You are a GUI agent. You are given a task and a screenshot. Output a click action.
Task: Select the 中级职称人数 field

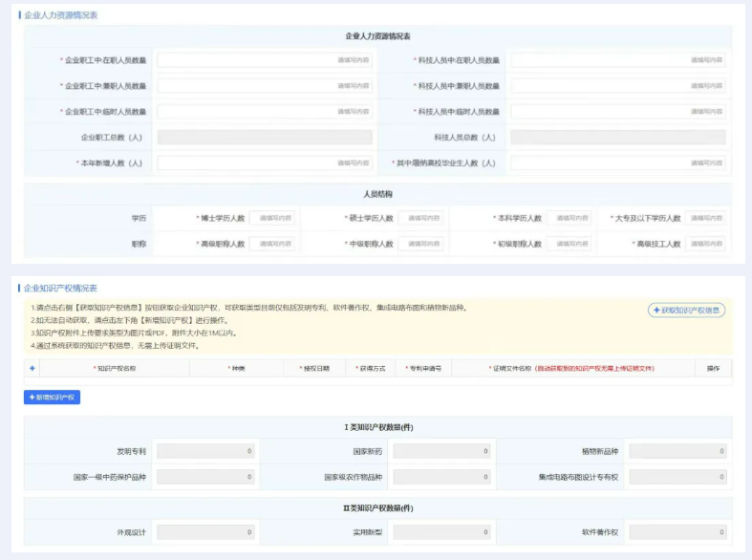coord(421,244)
